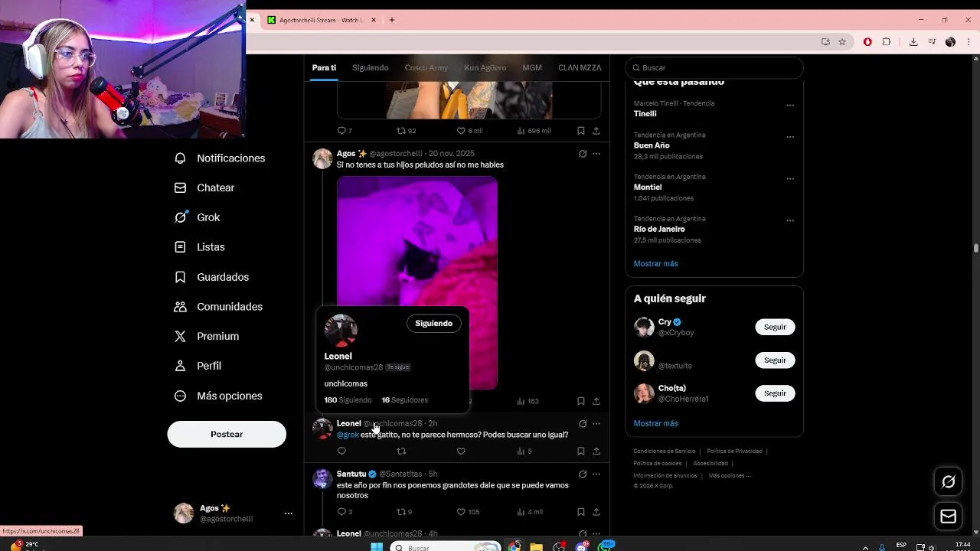This screenshot has height=551, width=980.
Task: Share Santutu's post
Action: [x=596, y=512]
